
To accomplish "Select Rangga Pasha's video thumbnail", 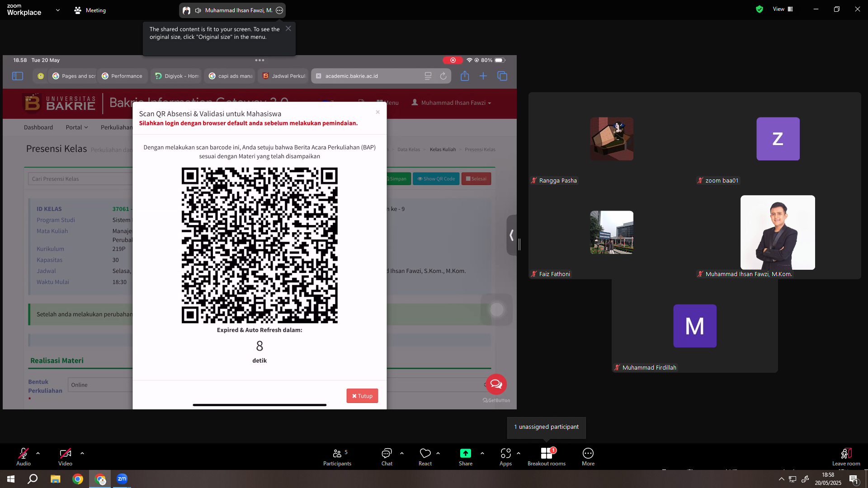I will coord(612,139).
